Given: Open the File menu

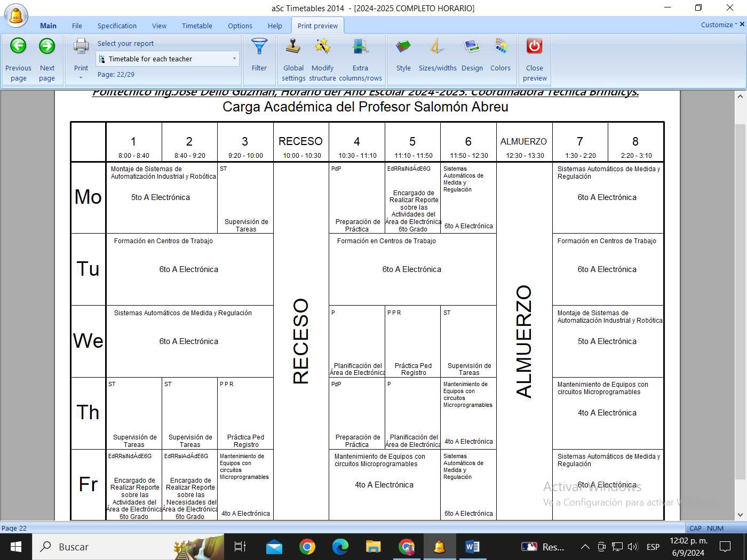Looking at the screenshot, I should (x=77, y=26).
